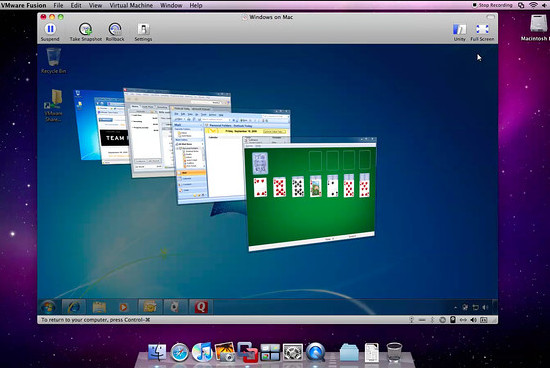
Task: Open Finder from the Dock
Action: [x=157, y=352]
